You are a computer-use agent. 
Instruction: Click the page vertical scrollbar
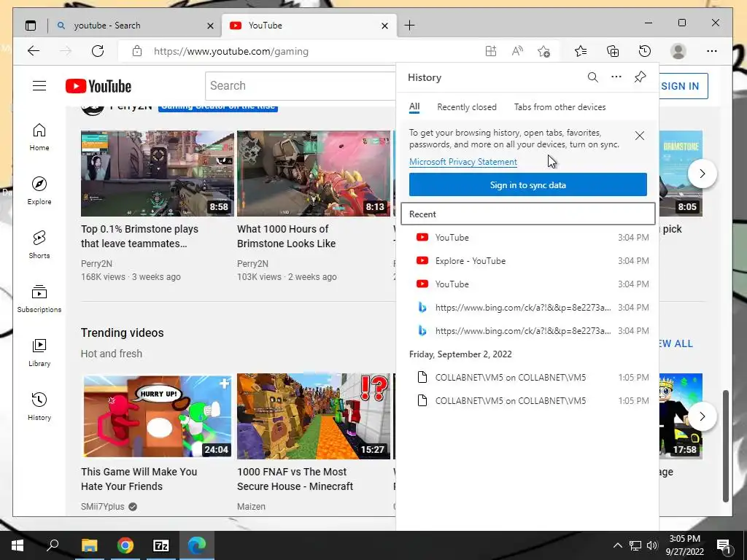point(726,446)
